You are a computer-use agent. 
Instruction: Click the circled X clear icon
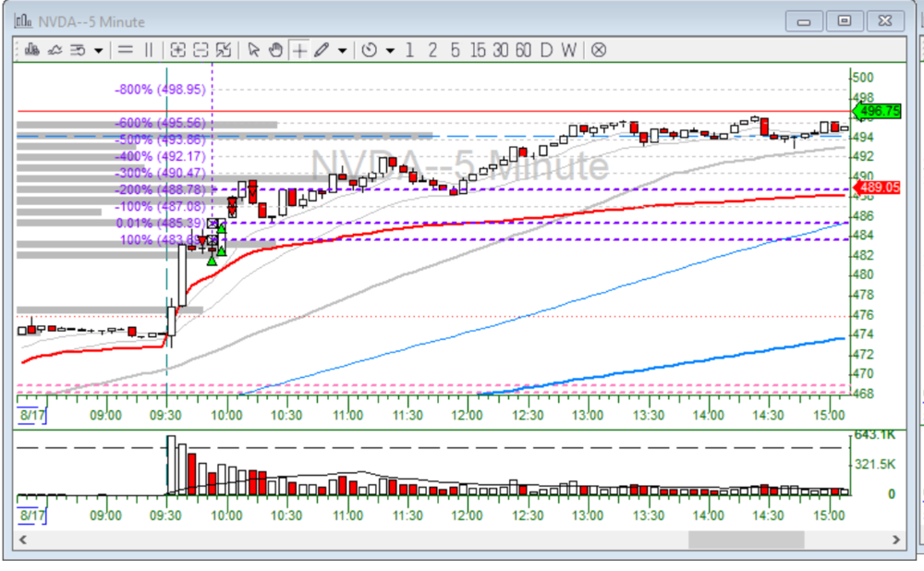(x=599, y=51)
